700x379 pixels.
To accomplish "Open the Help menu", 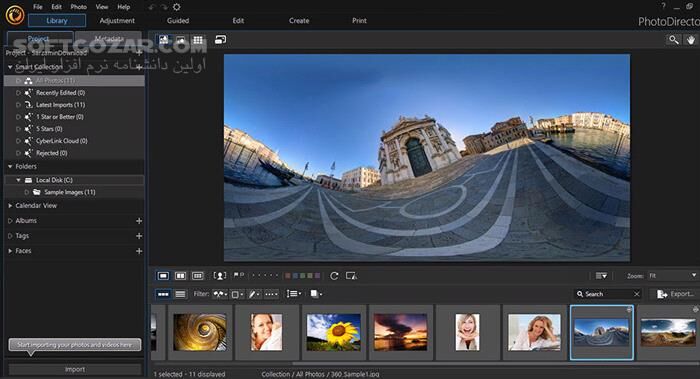I will (x=124, y=7).
